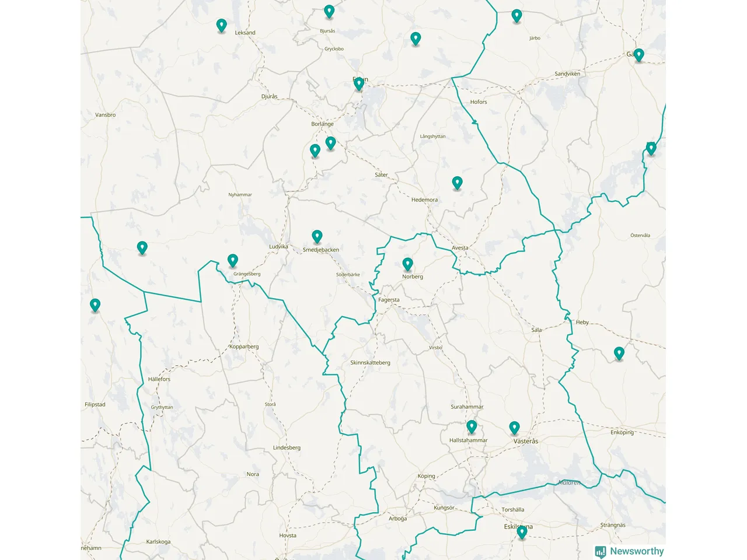
Task: Click the marker at Eskilstuna
Action: 522,532
